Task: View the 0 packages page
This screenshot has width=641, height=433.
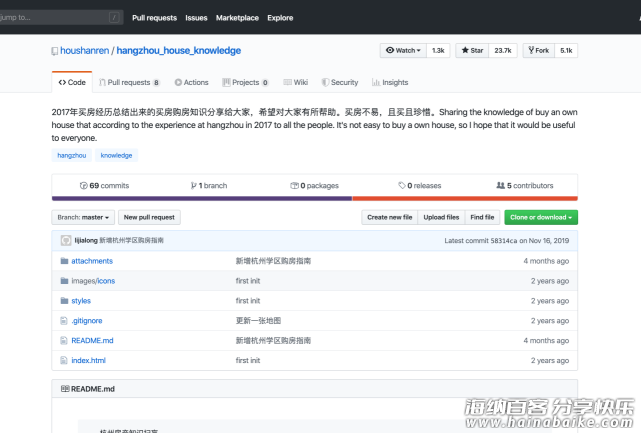Action: [x=314, y=186]
